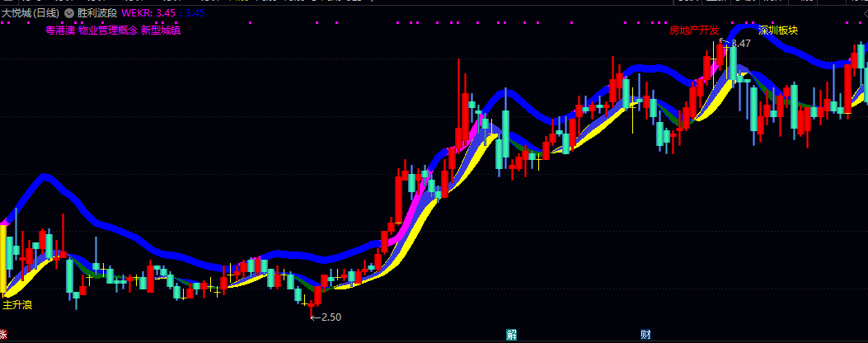Open the indicator dropdown arrow beside 胜利波段
Viewport: 868px width, 343px height.
point(69,12)
